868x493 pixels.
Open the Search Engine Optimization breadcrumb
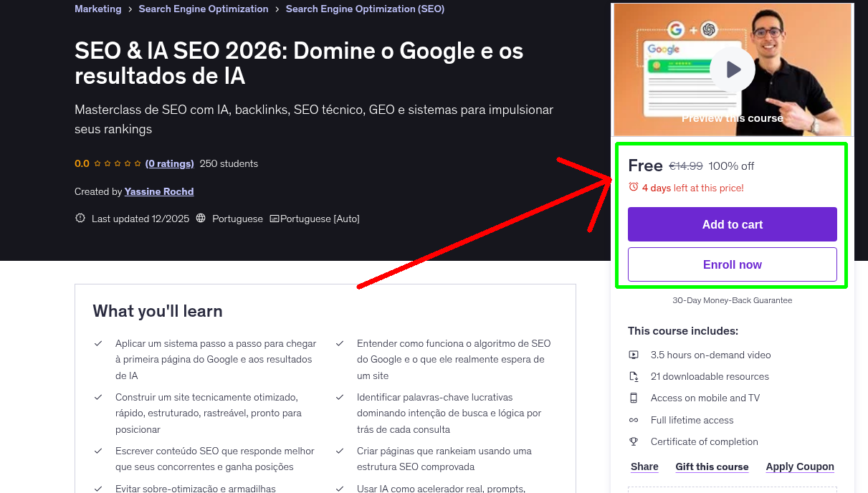(203, 9)
